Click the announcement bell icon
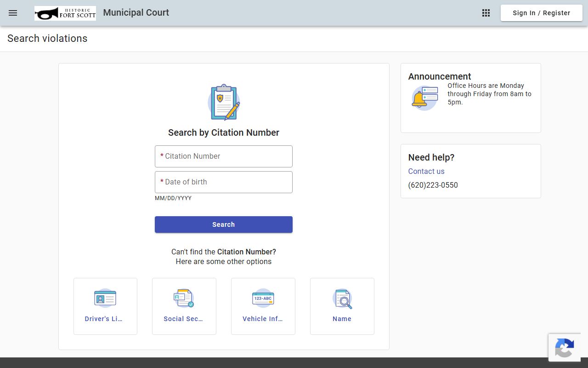Screen dimensions: 588x368 coord(424,98)
